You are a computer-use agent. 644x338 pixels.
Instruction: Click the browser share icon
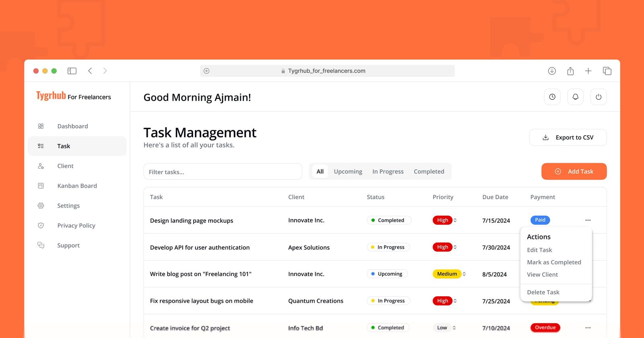pyautogui.click(x=570, y=71)
